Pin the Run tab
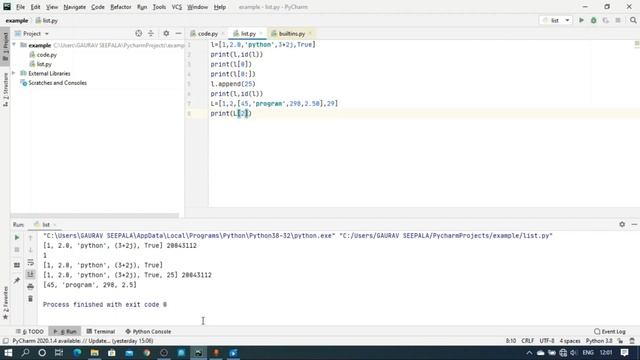The width and height of the screenshot is (640, 360). (17, 280)
